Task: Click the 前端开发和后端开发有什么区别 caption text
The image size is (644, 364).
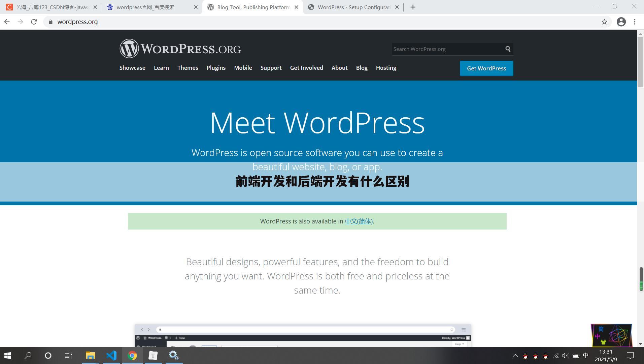Action: [x=322, y=181]
